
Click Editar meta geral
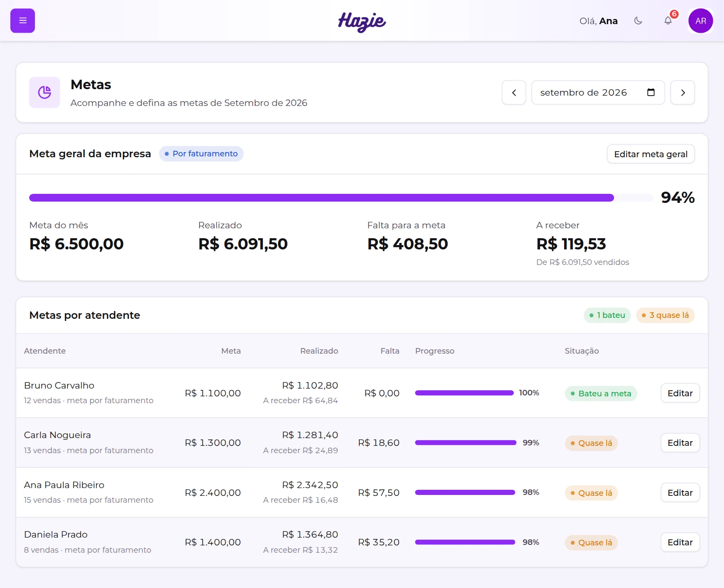651,154
